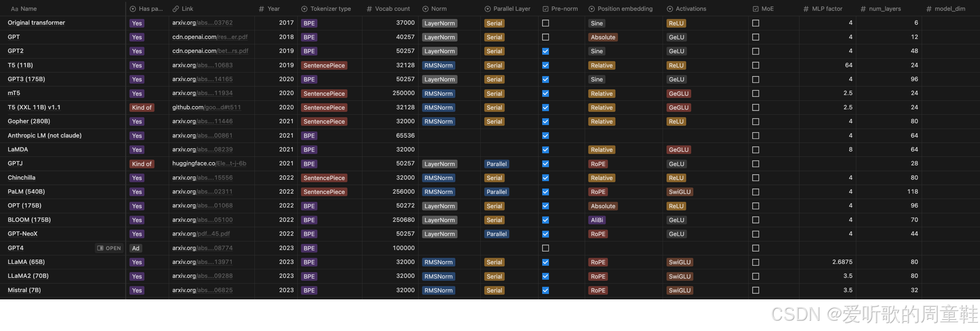Click the Pre-norm column checkbox icon

[x=545, y=9]
